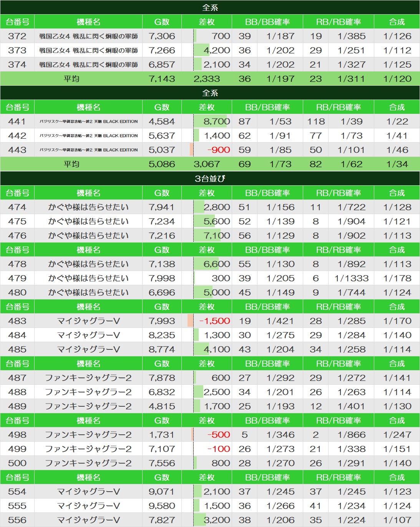Viewport: 420px width, 527px height.
Task: Select combined rate 1/178
Action: click(397, 278)
